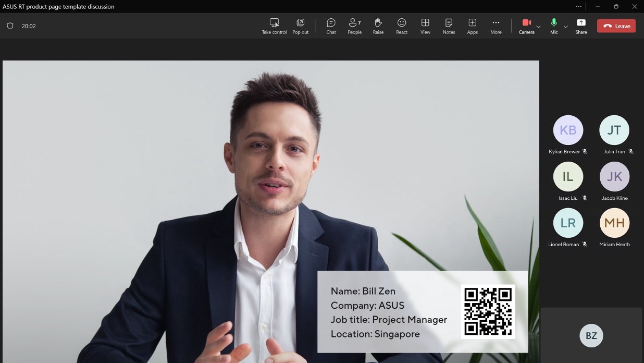
Task: Click the "Kylian Brewer" name label
Action: (564, 152)
